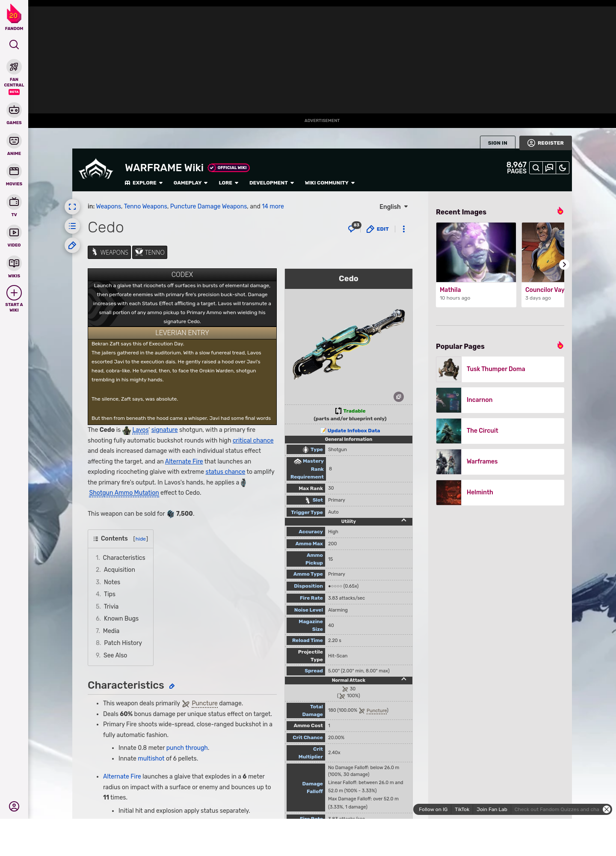The image size is (616, 856).
Task: Open the Anime sidebar icon
Action: 14,141
